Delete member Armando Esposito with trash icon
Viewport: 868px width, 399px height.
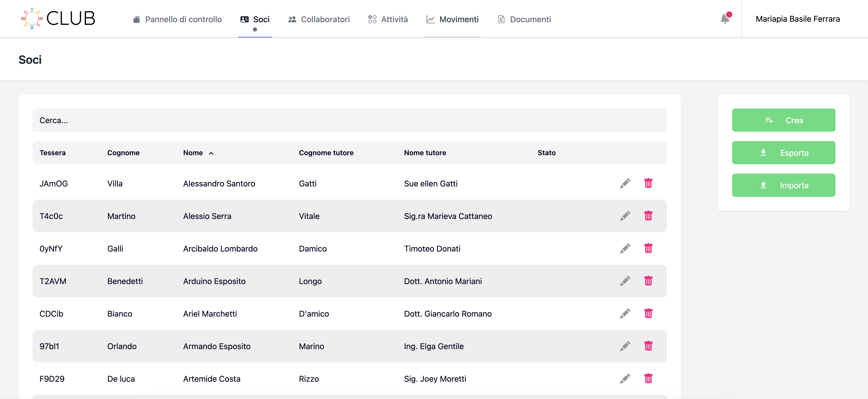tap(648, 346)
